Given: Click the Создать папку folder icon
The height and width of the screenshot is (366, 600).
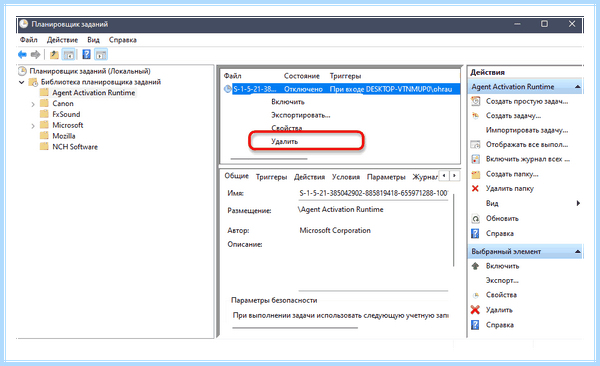Looking at the screenshot, I should (x=475, y=175).
